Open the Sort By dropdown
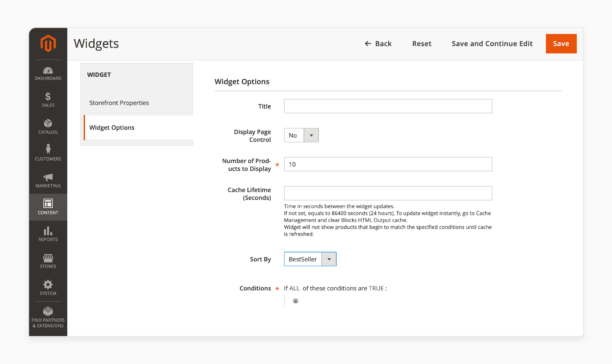This screenshot has width=612, height=364. 329,259
